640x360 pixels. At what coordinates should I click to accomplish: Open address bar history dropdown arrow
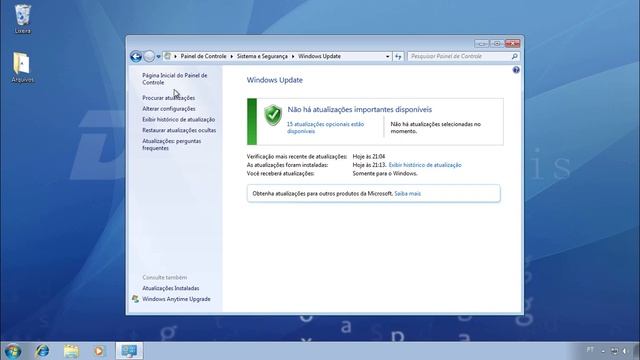(x=387, y=56)
